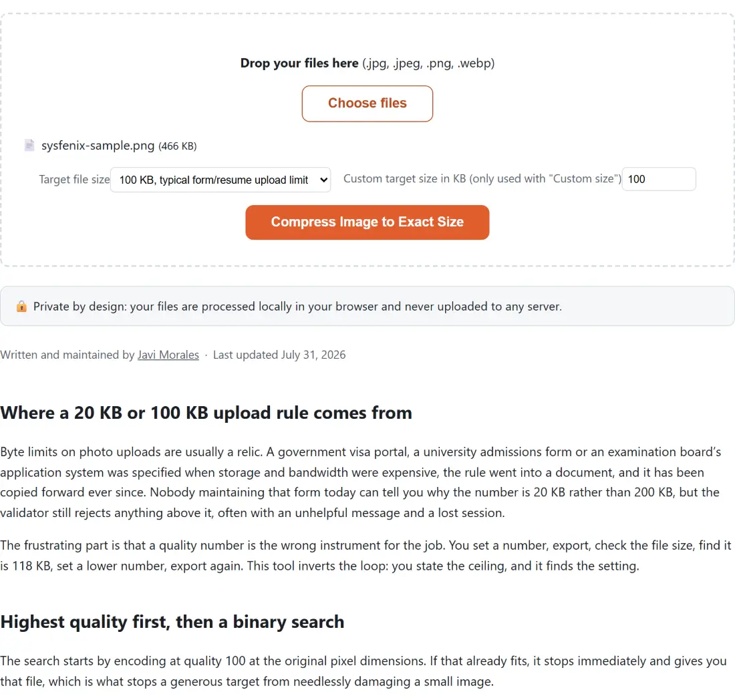Click the dropdown chevron arrow on size selector
This screenshot has width=735, height=700.
pyautogui.click(x=323, y=180)
